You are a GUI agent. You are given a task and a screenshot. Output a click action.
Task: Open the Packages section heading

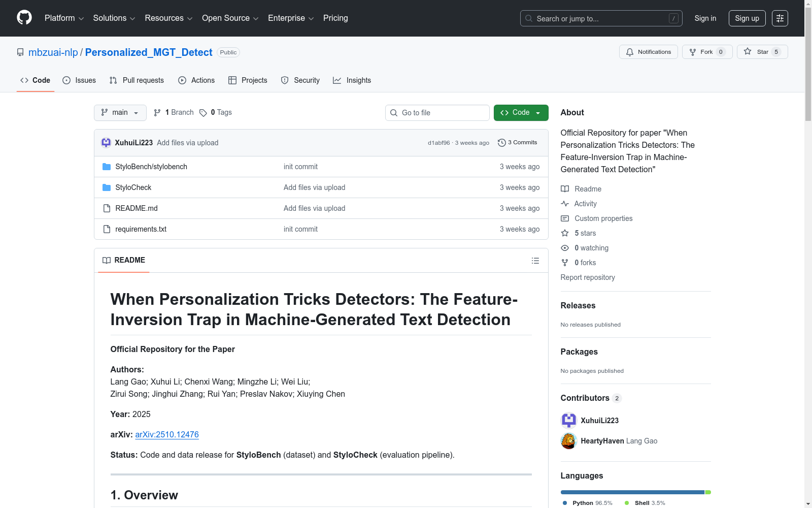pos(579,352)
